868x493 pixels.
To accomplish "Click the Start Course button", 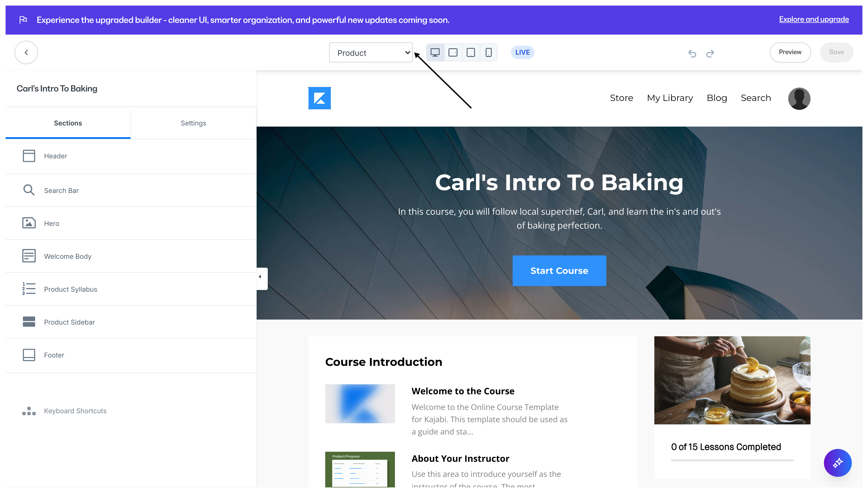I will [x=559, y=270].
